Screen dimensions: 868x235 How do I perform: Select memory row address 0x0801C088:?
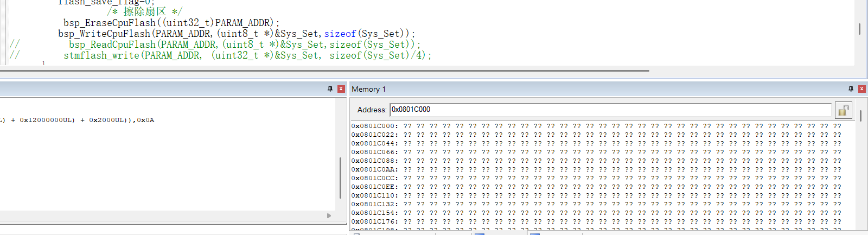[374, 161]
